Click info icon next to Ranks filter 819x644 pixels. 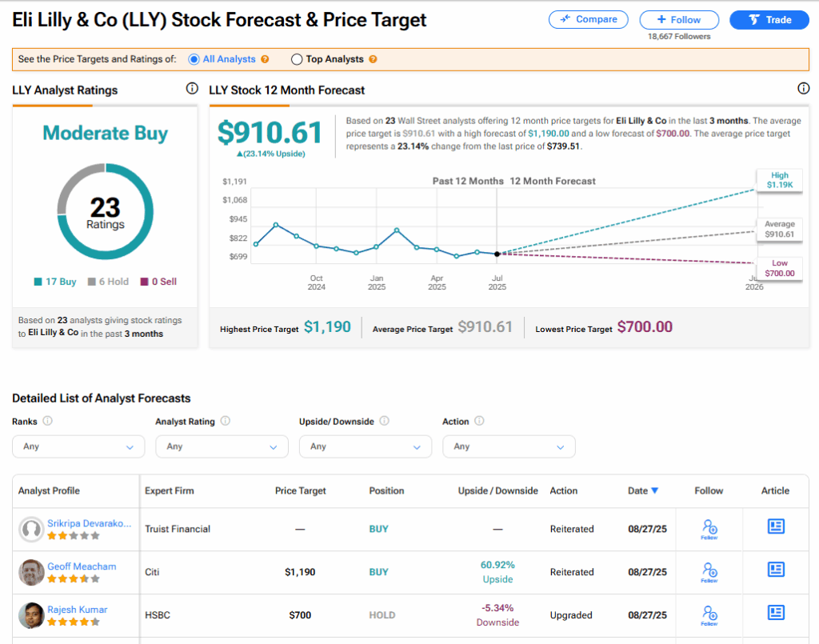pos(47,421)
